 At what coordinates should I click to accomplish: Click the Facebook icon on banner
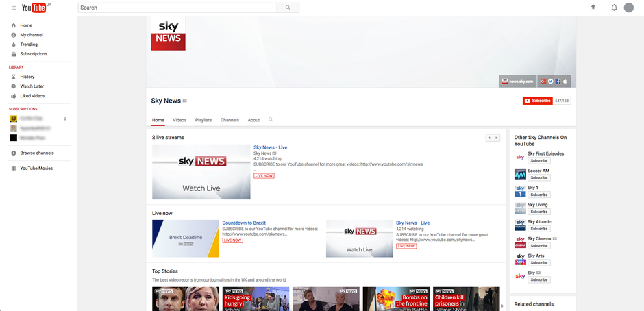(558, 82)
